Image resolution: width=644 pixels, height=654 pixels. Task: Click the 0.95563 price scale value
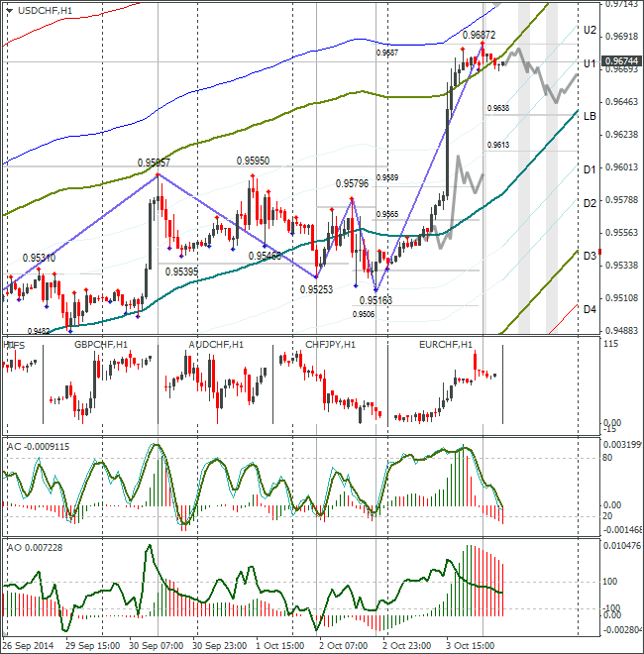click(x=621, y=232)
